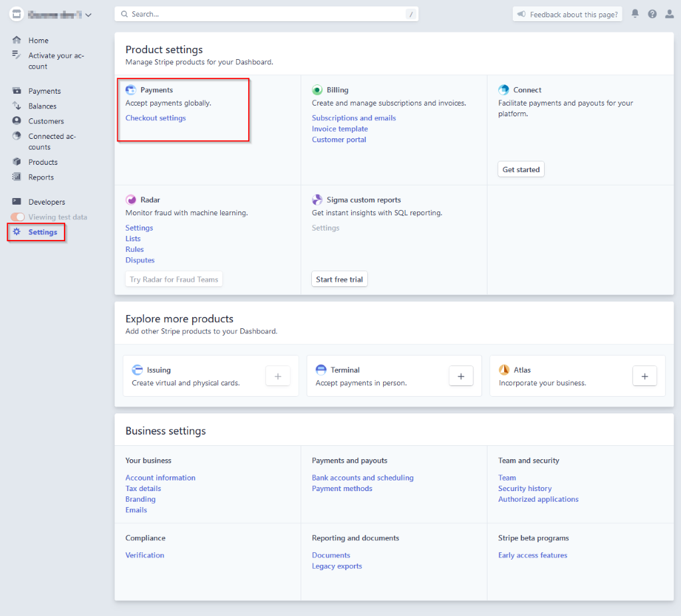Open Reports in the sidebar
681x616 pixels.
point(41,177)
